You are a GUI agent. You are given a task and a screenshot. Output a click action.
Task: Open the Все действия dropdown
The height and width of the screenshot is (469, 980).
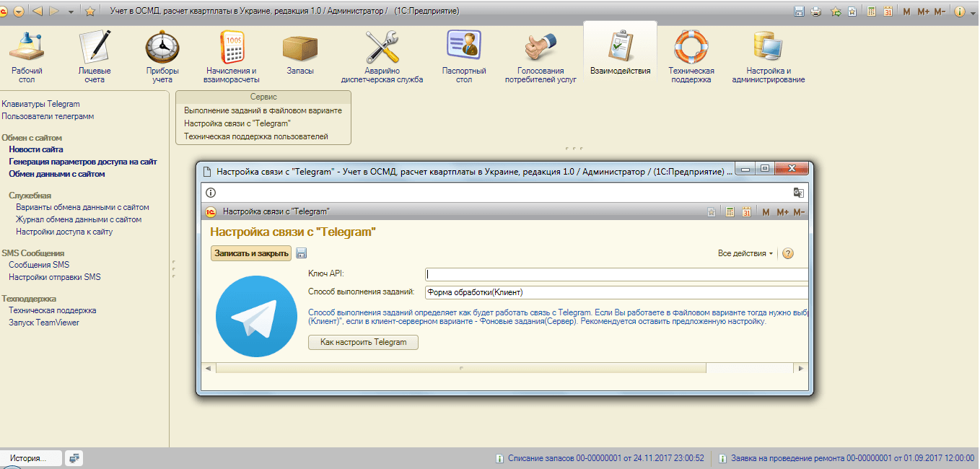click(x=745, y=253)
